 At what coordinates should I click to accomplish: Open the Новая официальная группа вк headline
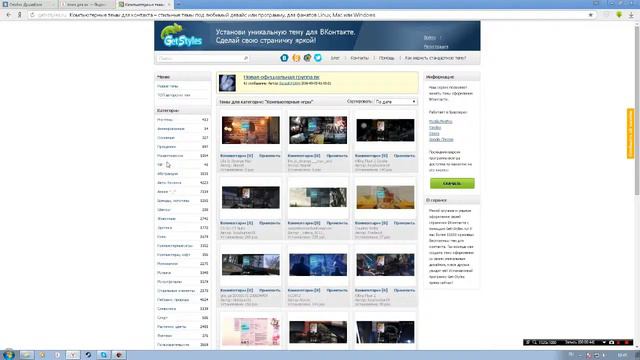coord(281,77)
